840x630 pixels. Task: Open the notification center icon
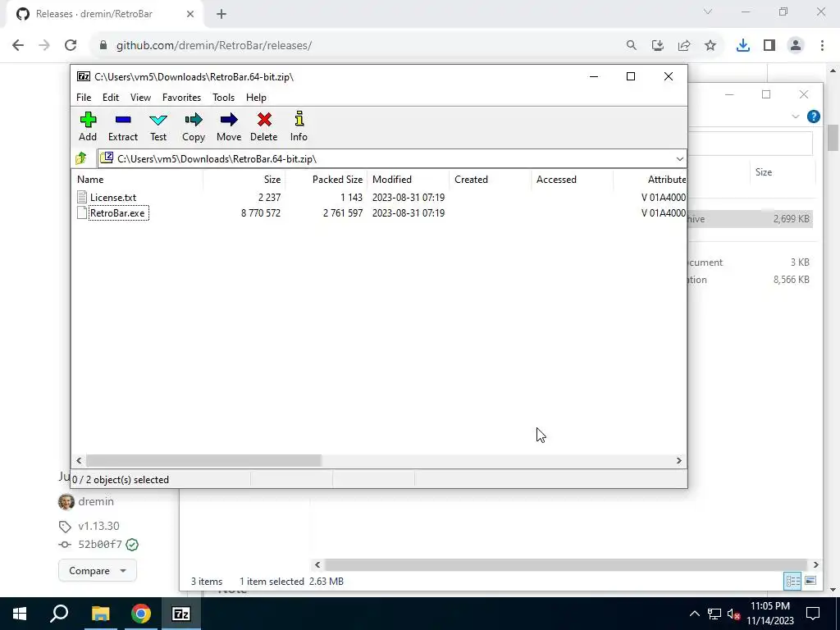tap(813, 614)
